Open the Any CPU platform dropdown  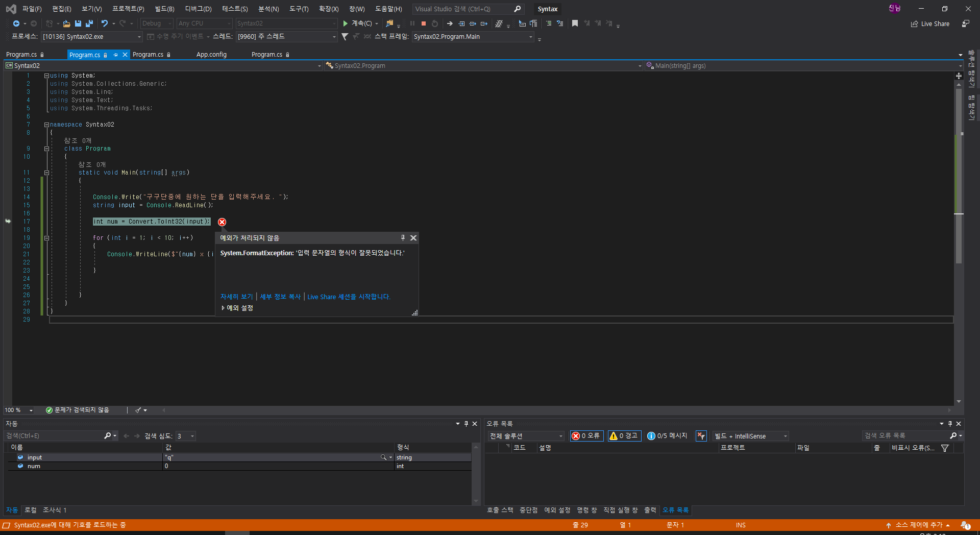coord(204,23)
